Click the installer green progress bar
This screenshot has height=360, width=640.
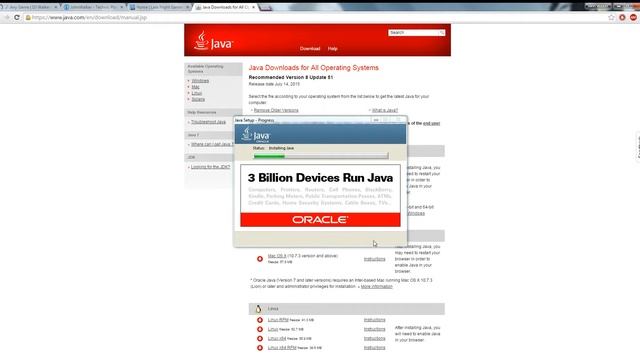click(321, 156)
